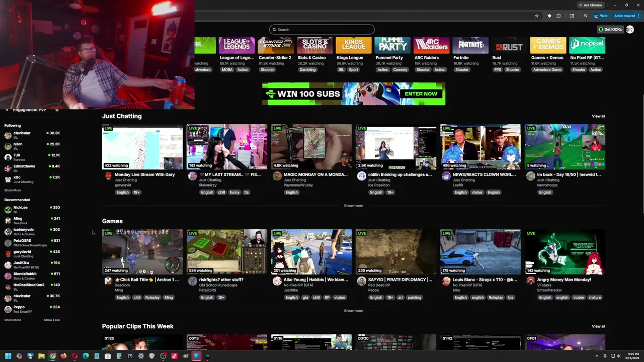Open the Kings League category

353,46
